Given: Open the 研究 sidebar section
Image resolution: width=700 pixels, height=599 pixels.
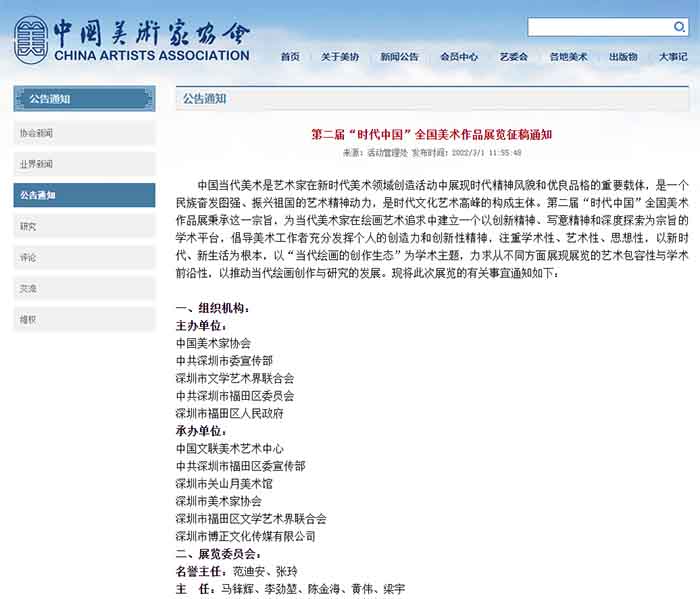Looking at the screenshot, I should (84, 226).
